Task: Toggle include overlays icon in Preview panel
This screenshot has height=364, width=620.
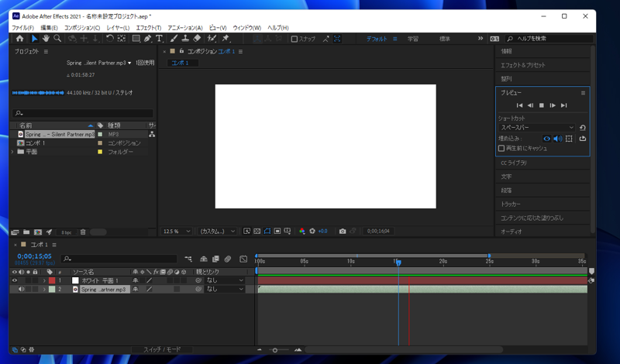Action: 569,139
